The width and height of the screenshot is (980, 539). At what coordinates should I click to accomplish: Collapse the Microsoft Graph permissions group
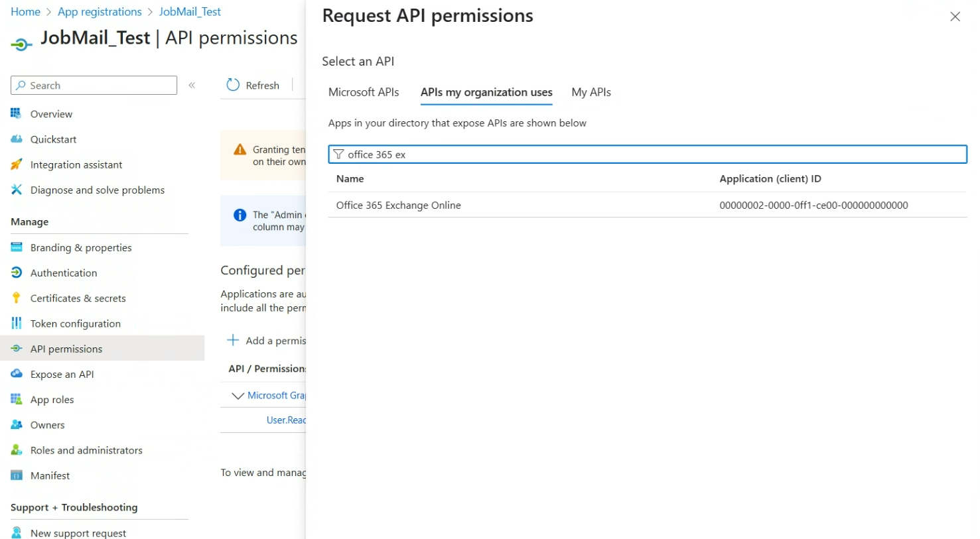point(237,396)
